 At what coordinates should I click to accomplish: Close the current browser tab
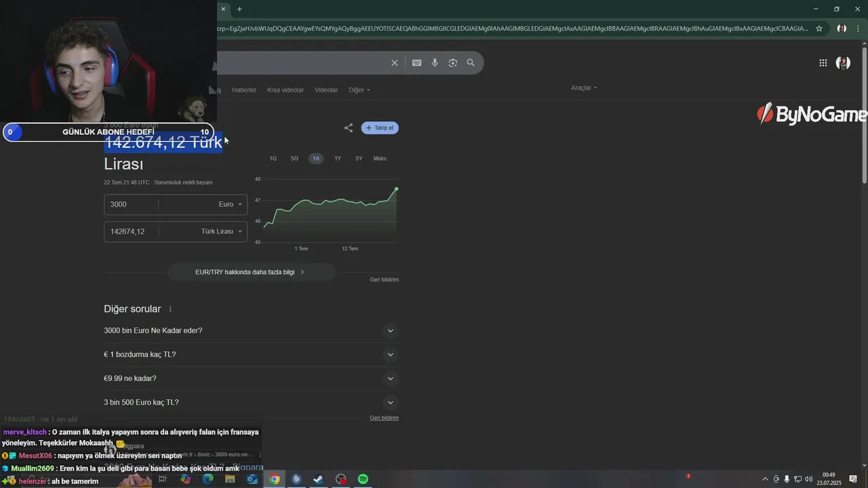click(223, 9)
